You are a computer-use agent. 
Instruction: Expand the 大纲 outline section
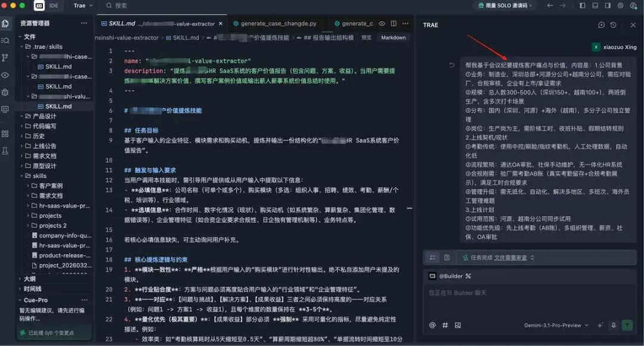coord(30,279)
